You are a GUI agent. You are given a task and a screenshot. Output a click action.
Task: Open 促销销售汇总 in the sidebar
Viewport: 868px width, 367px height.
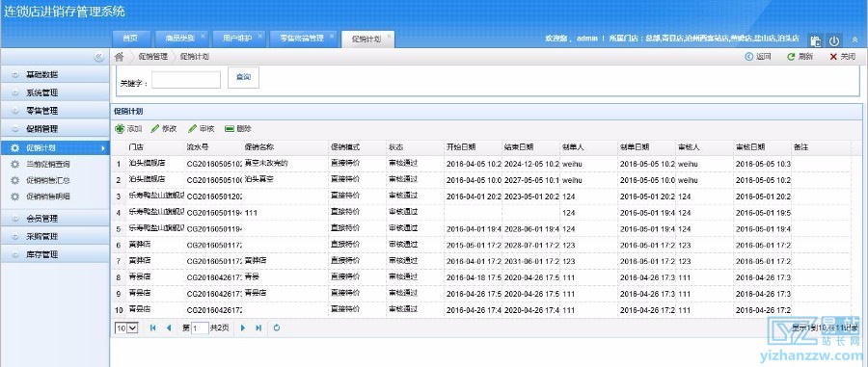(48, 180)
